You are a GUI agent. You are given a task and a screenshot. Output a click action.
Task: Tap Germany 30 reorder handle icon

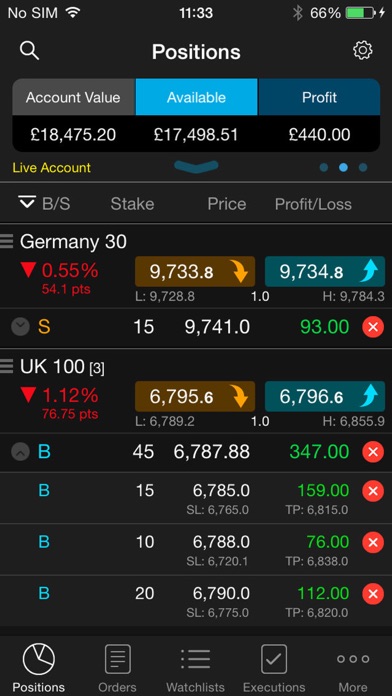point(6,241)
